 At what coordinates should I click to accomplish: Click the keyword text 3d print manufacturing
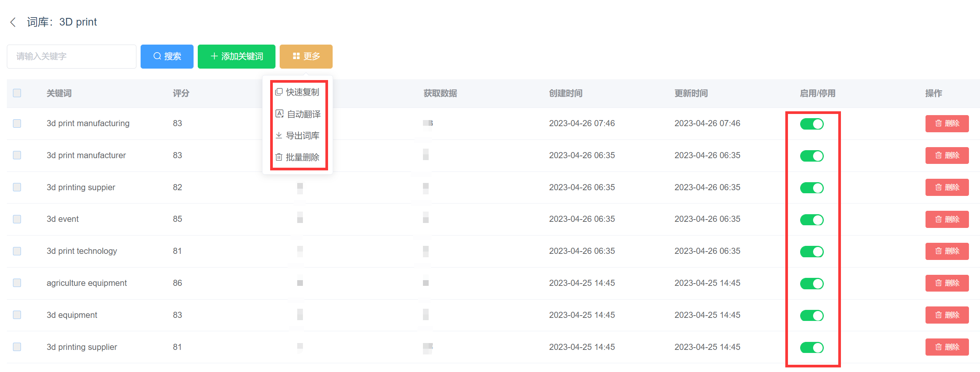88,123
